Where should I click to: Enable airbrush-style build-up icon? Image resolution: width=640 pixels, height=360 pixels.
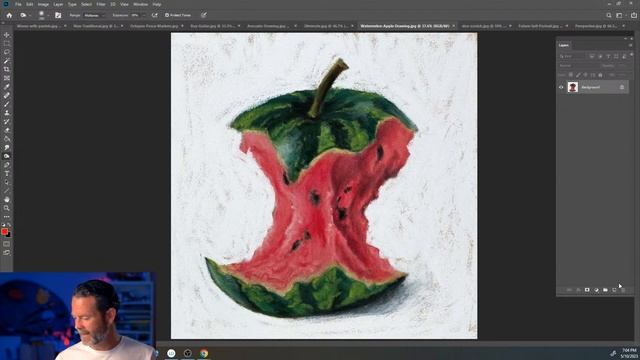pyautogui.click(x=154, y=15)
